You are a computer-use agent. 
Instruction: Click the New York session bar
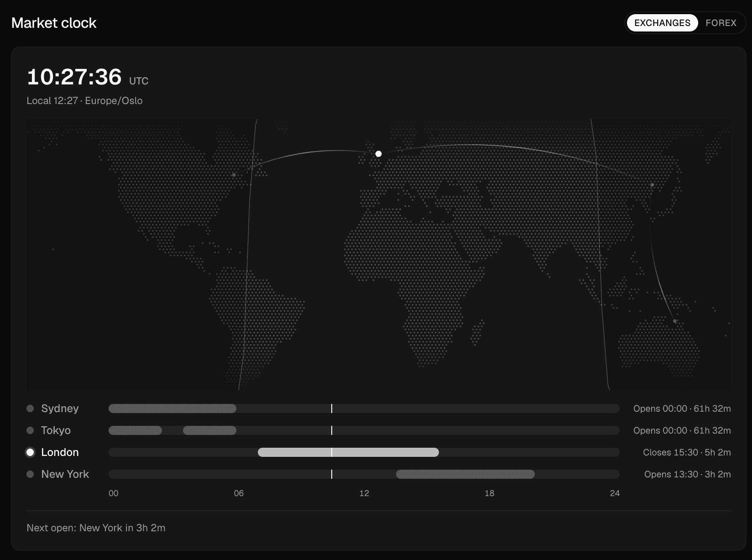tap(465, 474)
